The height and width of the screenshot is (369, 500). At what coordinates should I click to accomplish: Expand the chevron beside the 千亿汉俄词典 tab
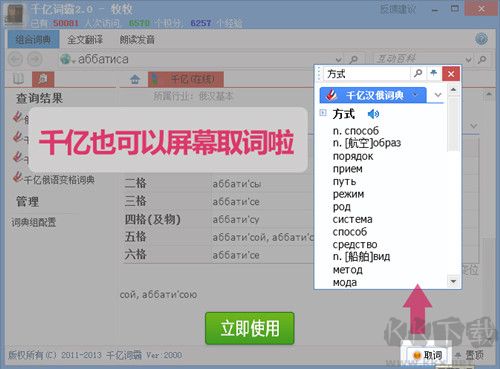pyautogui.click(x=438, y=95)
